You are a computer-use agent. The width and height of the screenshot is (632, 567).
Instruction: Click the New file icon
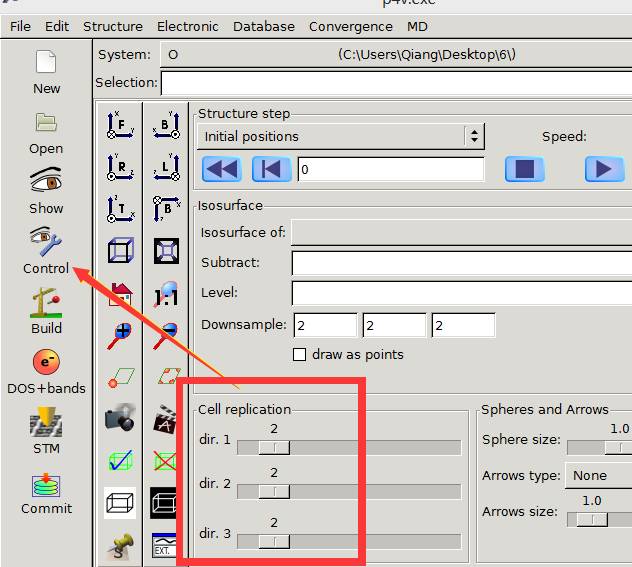tap(46, 64)
